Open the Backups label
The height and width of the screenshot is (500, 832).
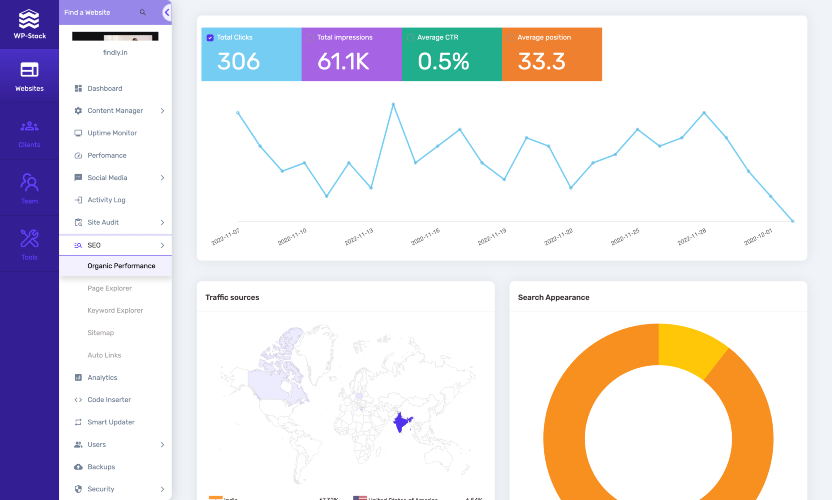tap(101, 467)
